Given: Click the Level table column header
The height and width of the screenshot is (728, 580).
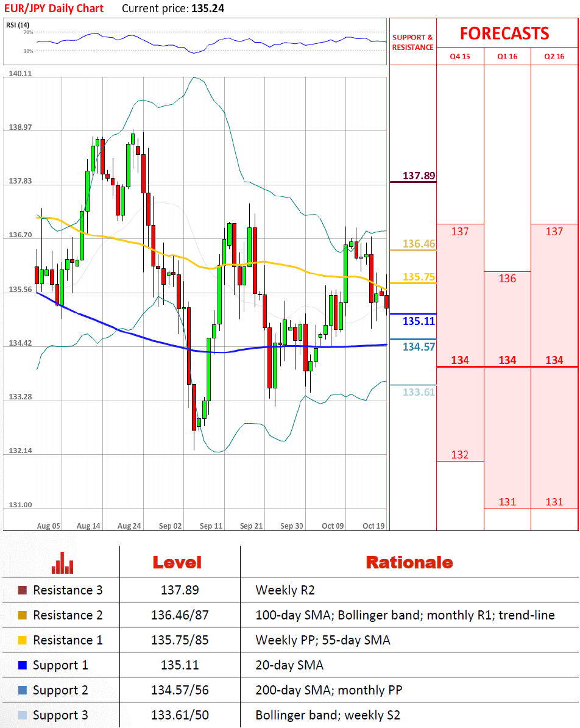Looking at the screenshot, I should pos(177,563).
